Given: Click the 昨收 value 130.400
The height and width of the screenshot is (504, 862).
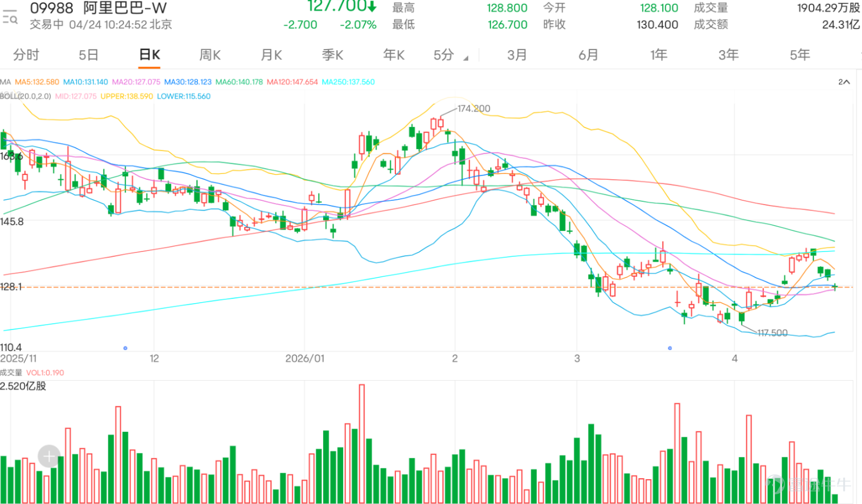Looking at the screenshot, I should pos(657,25).
